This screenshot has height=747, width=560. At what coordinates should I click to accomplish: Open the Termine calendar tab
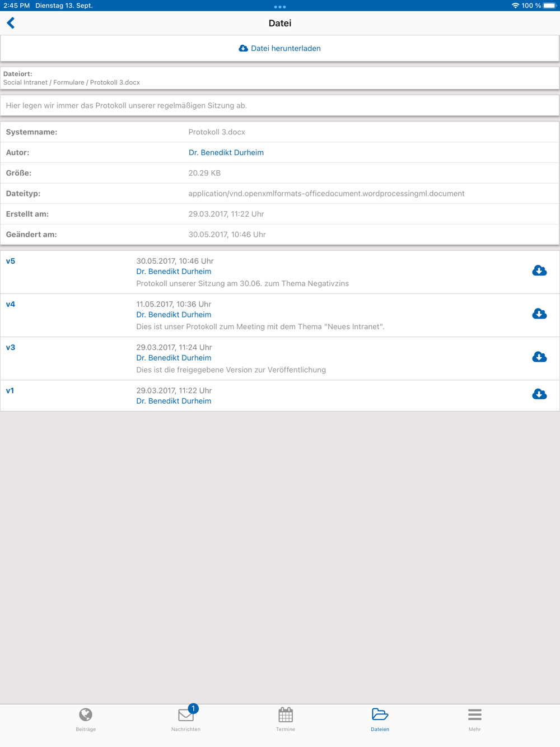coord(286,719)
